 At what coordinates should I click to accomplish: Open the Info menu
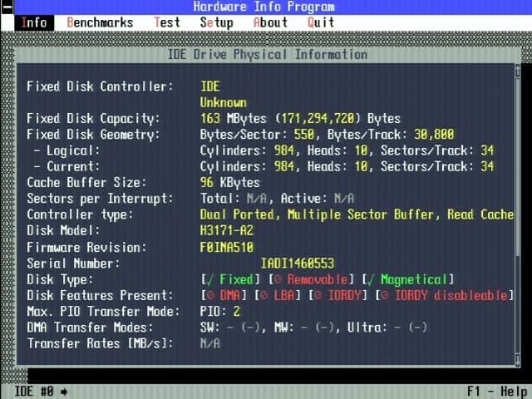click(x=34, y=22)
